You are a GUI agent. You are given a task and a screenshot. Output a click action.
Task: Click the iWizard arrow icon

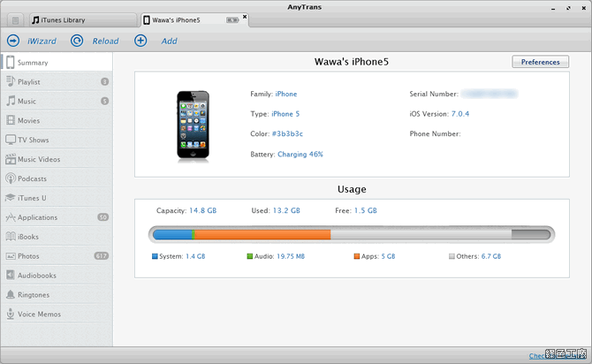coord(13,41)
